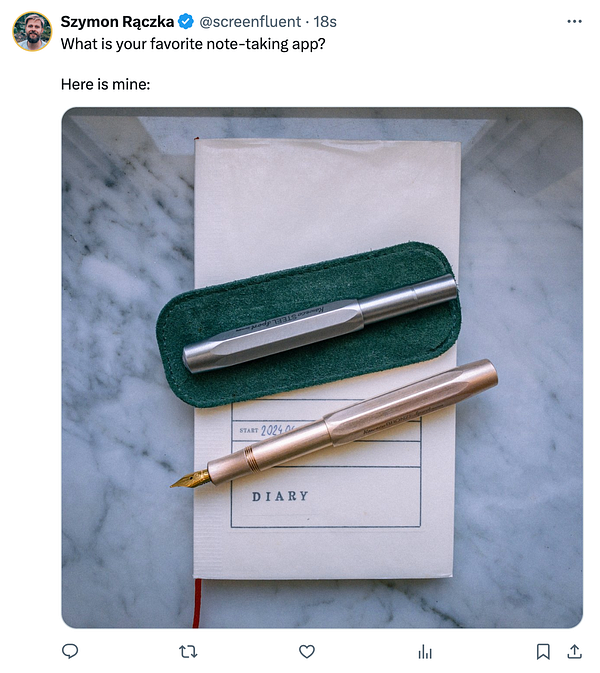Click the "Here is mine:" text line
The height and width of the screenshot is (673, 600).
tap(106, 84)
